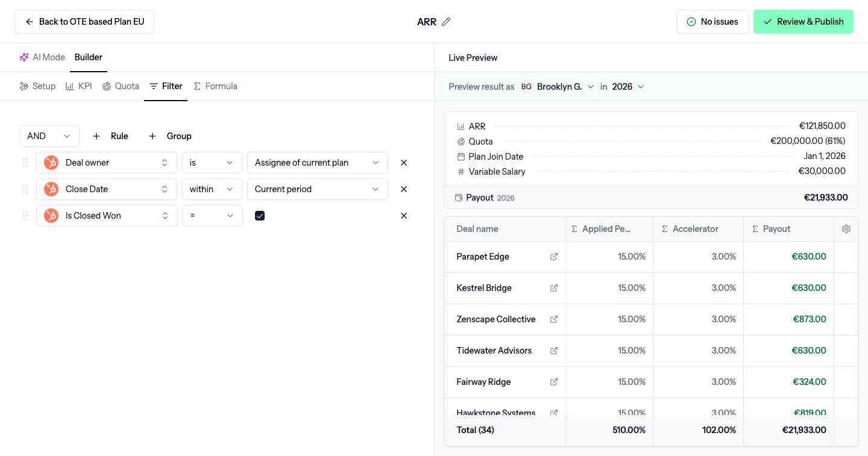Viewport: 868px width, 456px height.
Task: Open the KPI tab
Action: pos(79,86)
